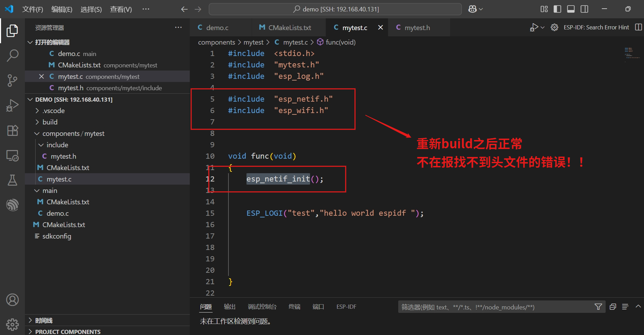Click the ESP-IDF: Search Error Hint button

pyautogui.click(x=596, y=27)
